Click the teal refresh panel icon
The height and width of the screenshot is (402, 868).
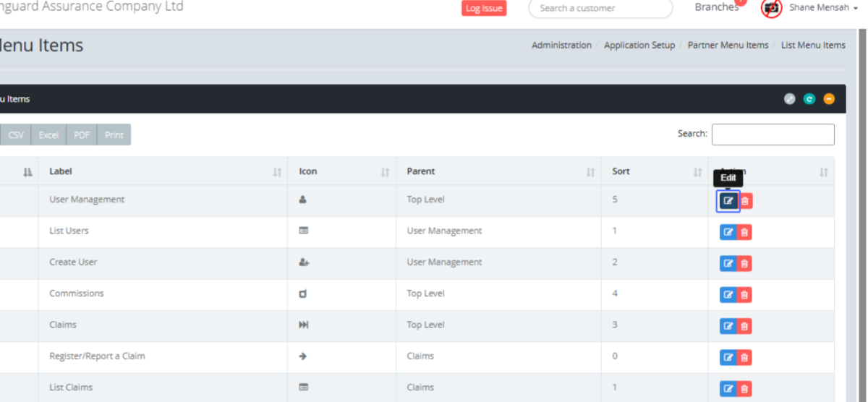[x=809, y=99]
